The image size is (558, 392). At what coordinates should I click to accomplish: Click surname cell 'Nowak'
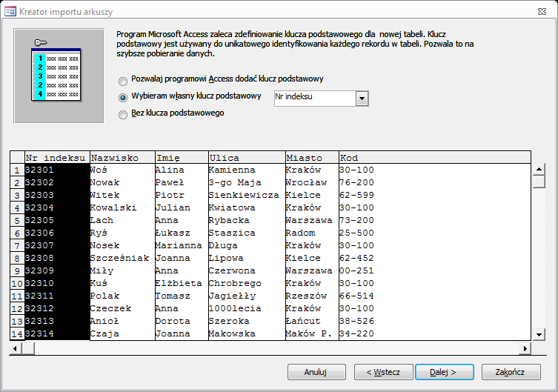click(x=122, y=182)
